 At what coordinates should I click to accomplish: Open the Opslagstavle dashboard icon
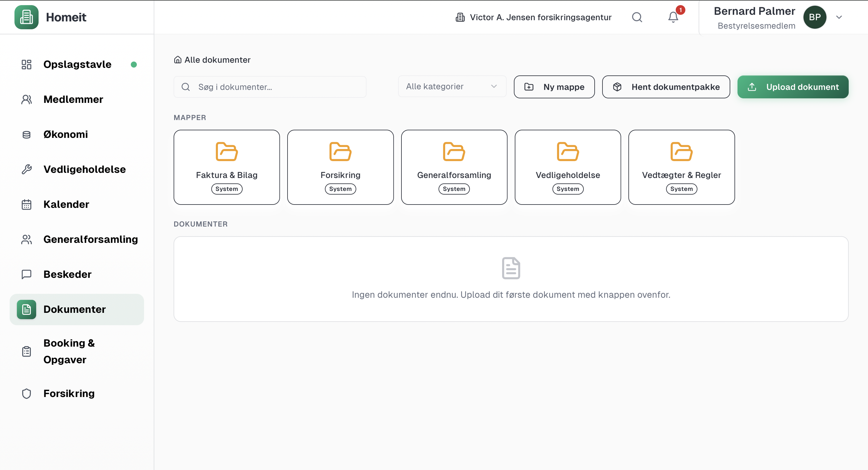[26, 64]
